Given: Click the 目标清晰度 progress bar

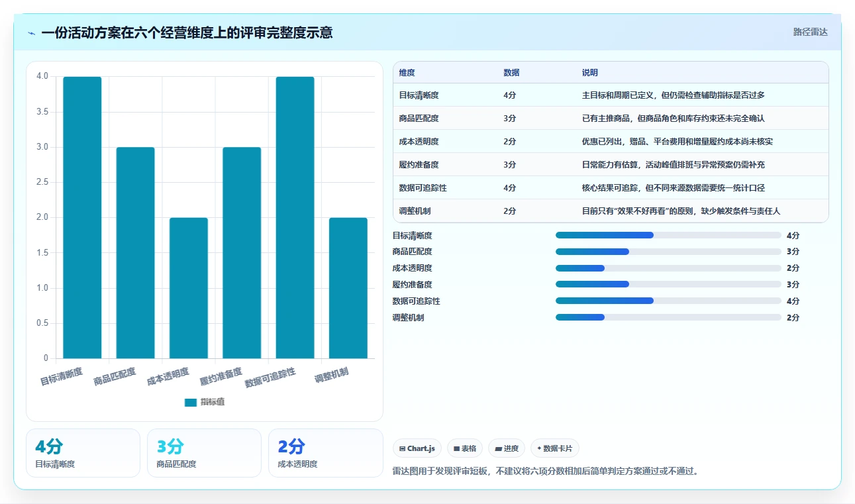Looking at the screenshot, I should point(668,235).
